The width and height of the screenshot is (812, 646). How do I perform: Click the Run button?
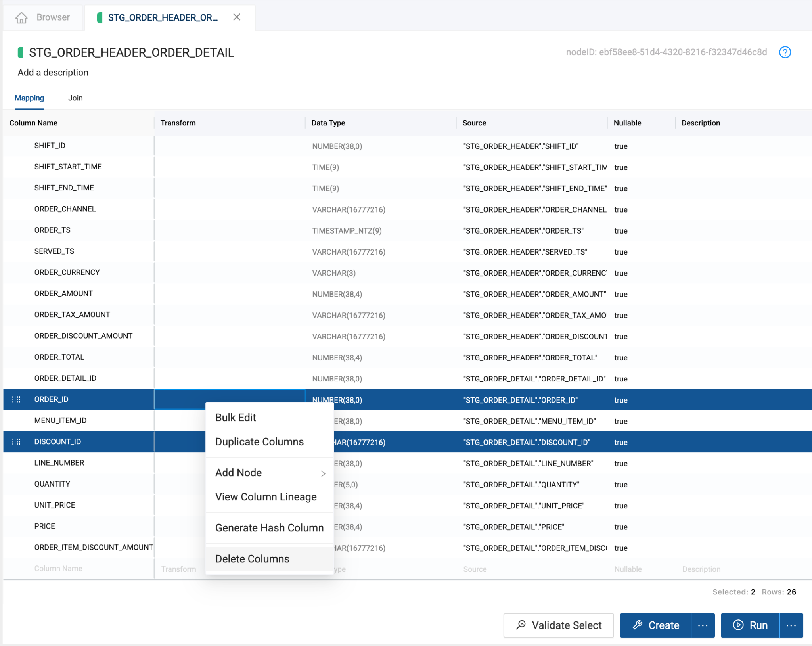(750, 625)
